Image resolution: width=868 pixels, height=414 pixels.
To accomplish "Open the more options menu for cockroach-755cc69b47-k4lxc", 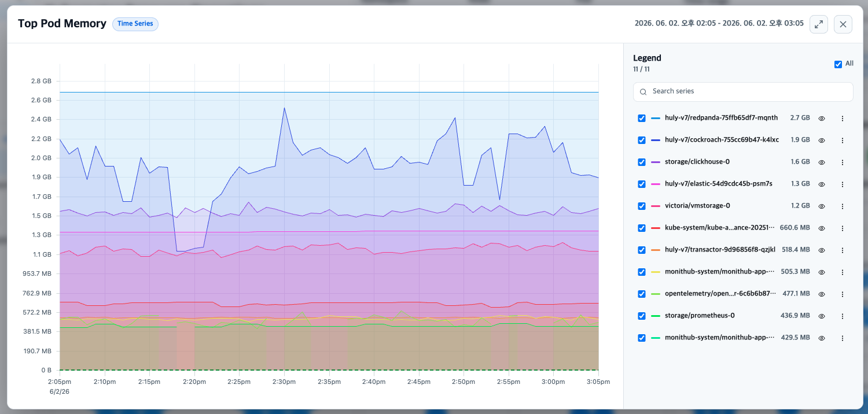I will [x=843, y=141].
